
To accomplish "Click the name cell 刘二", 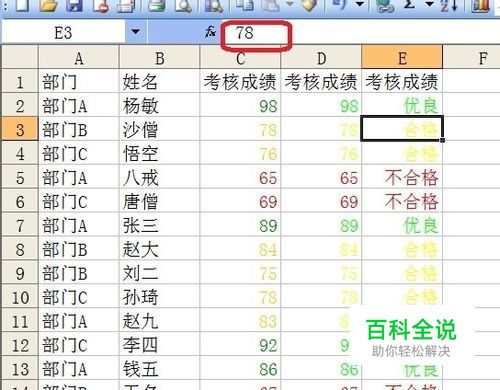I will click(x=160, y=273).
